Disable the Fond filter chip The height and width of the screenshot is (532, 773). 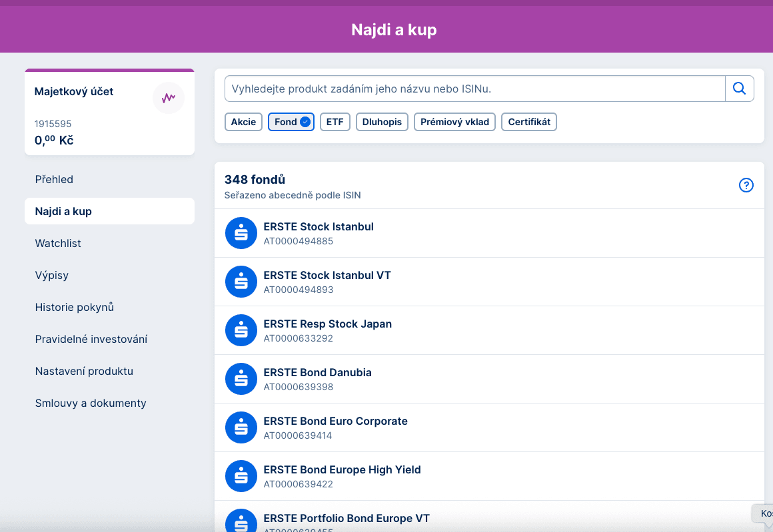click(x=291, y=122)
